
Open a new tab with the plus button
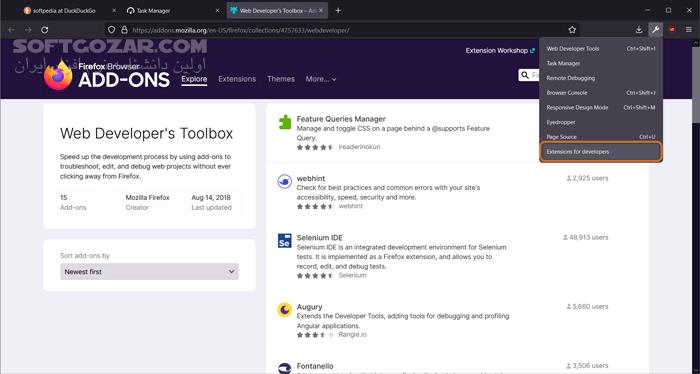tap(338, 10)
